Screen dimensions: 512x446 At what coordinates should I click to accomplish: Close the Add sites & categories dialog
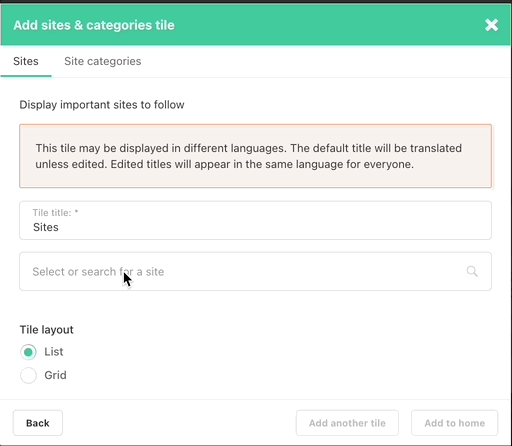point(491,25)
